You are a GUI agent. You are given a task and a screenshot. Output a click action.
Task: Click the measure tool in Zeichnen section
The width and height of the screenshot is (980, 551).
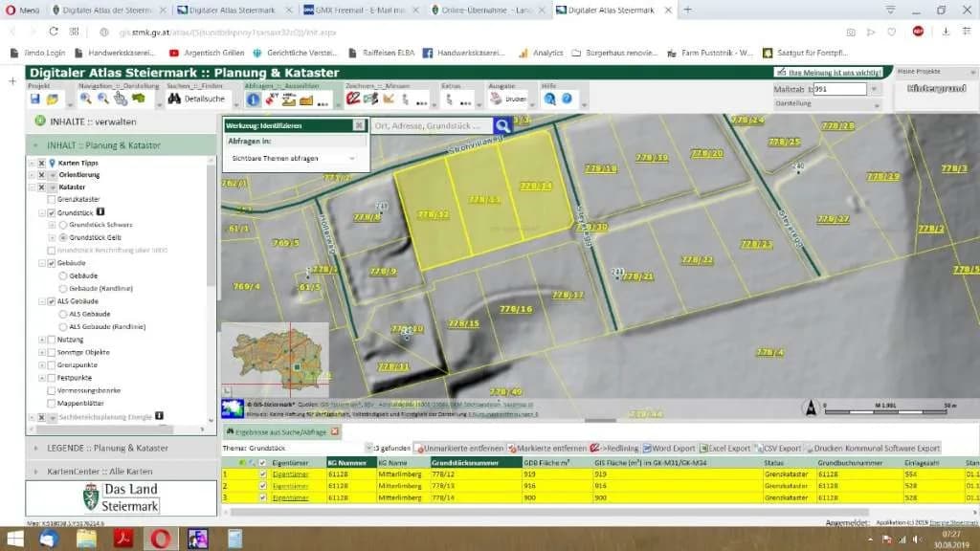click(389, 99)
